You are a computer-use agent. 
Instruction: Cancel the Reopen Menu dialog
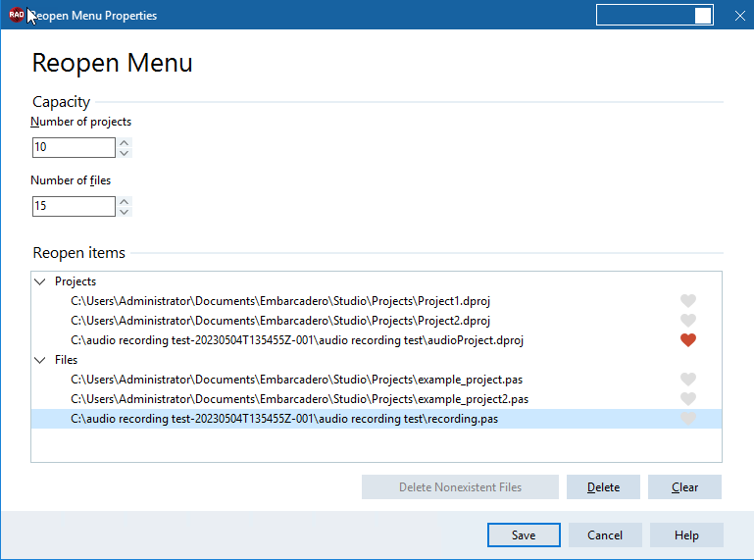pyautogui.click(x=605, y=535)
